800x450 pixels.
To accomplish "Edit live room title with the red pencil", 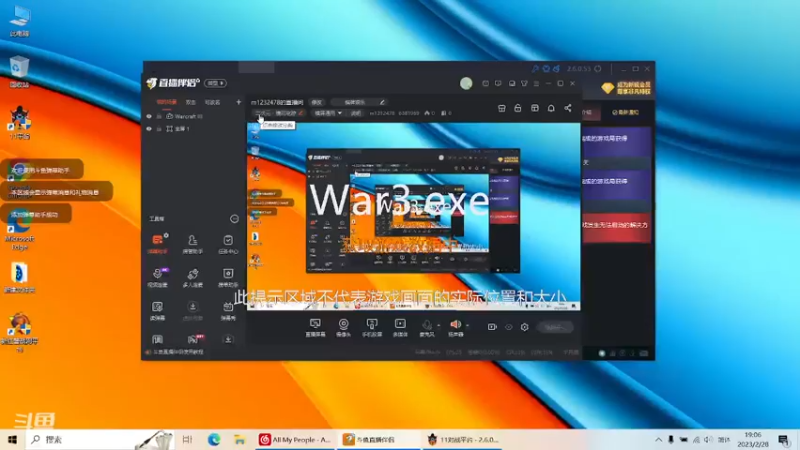I will click(x=301, y=113).
